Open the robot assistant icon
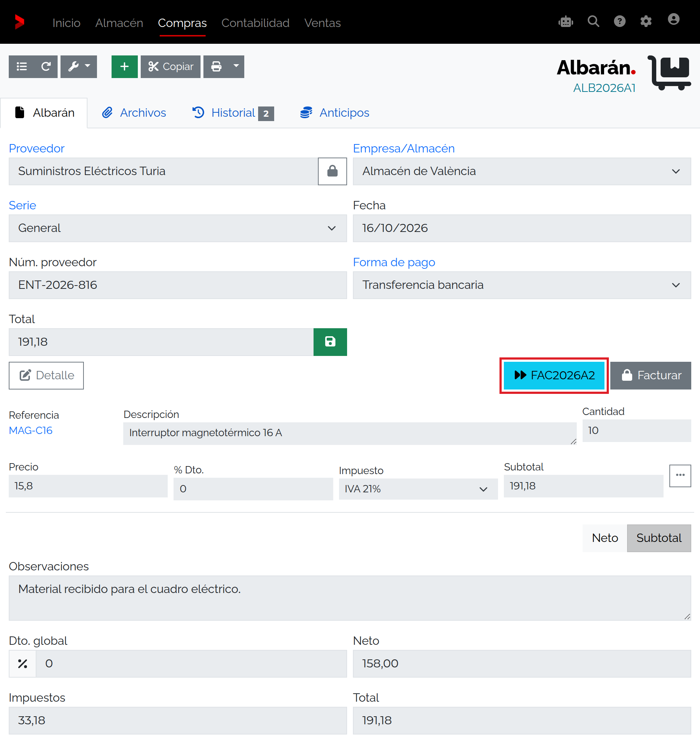Screen dimensions: 700x752 (566, 22)
